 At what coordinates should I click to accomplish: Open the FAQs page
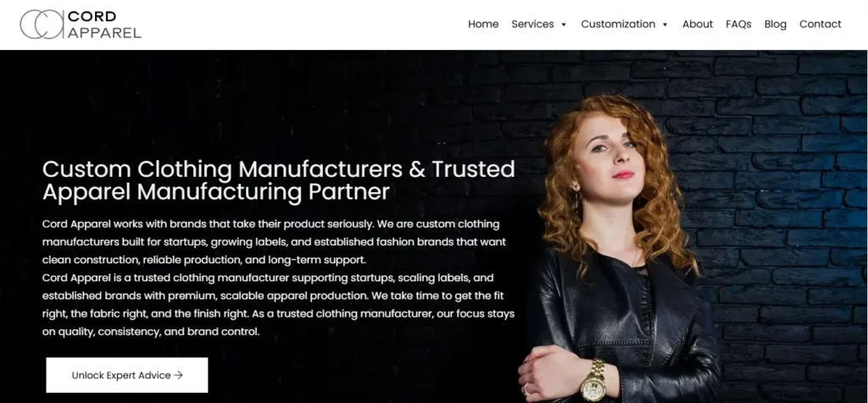pos(738,25)
